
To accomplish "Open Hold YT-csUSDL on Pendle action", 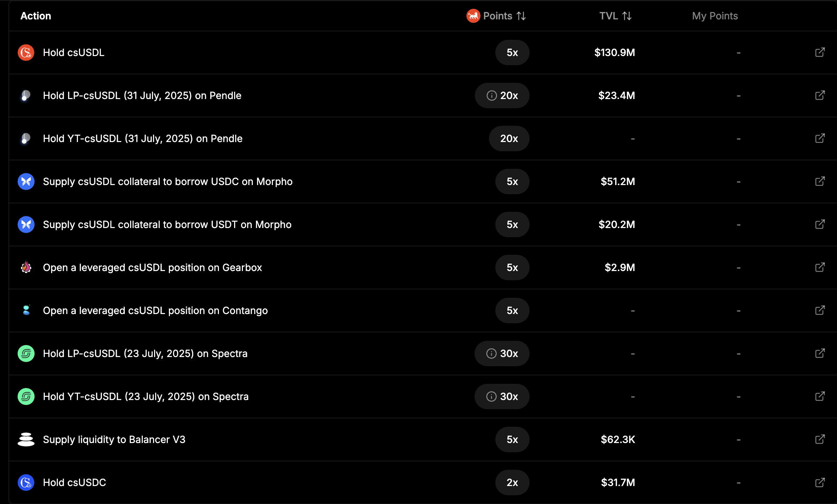I will [142, 139].
